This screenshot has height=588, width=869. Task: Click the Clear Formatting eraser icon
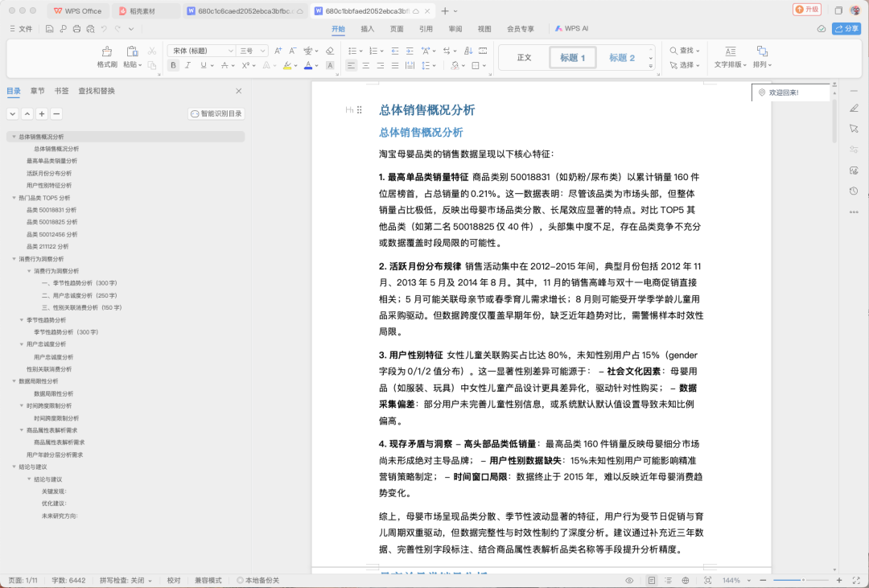pos(330,51)
